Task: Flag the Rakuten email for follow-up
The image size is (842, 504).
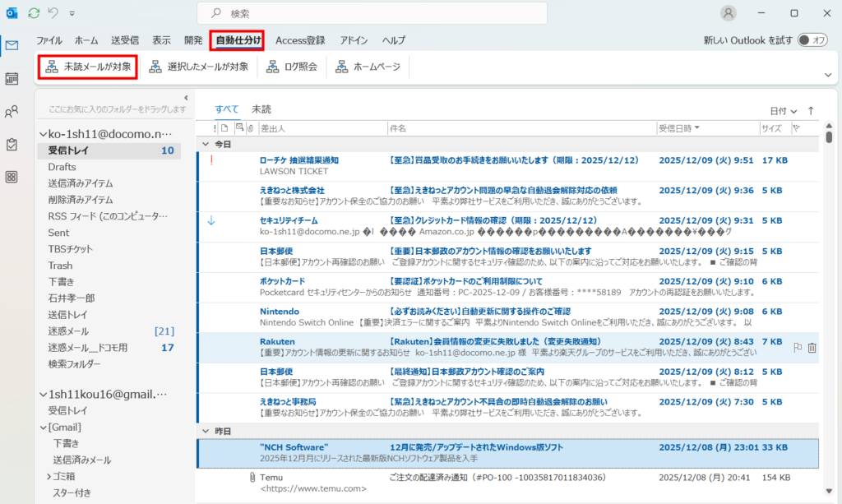Action: (797, 348)
